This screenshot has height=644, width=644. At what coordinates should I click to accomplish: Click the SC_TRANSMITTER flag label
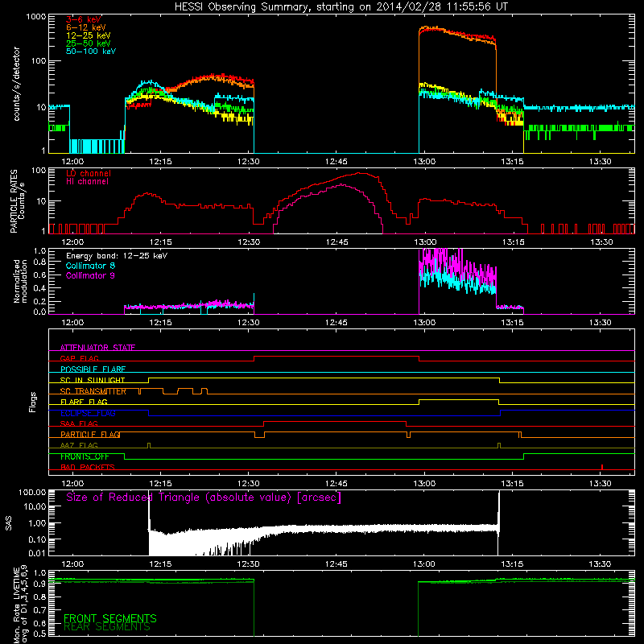pyautogui.click(x=93, y=391)
